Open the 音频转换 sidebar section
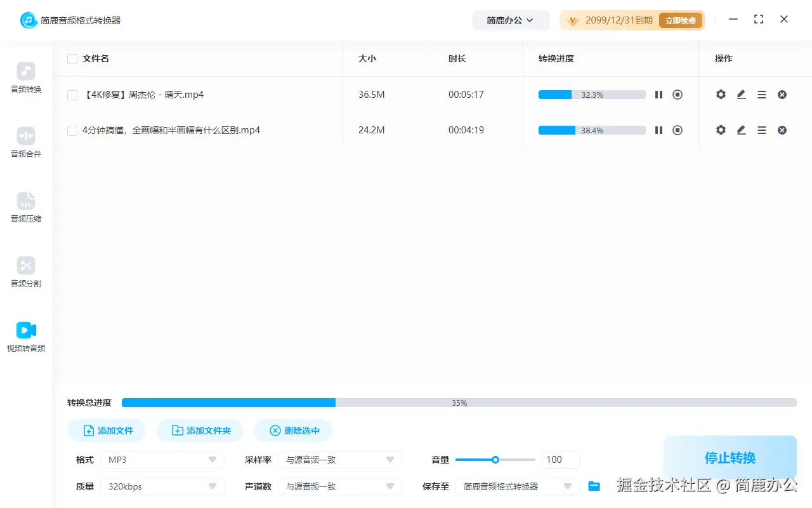 pyautogui.click(x=26, y=78)
